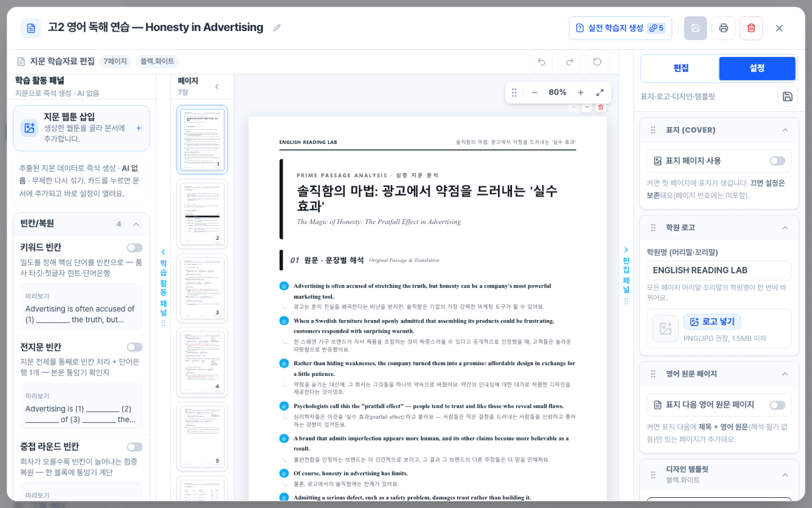
Task: Click the 5 credits badge in 실전 학습지 생성
Action: tap(656, 28)
